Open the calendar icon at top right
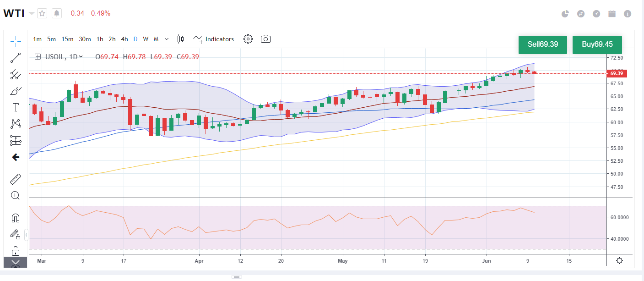The image size is (644, 281). click(x=612, y=14)
